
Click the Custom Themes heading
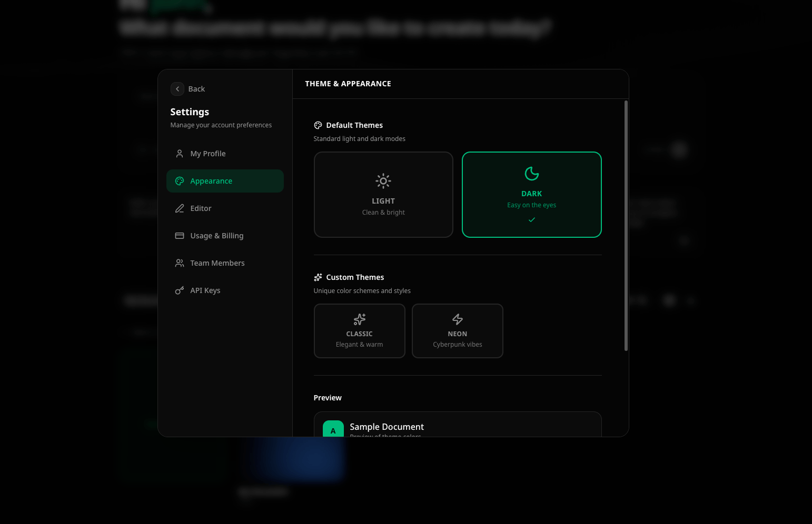pos(355,277)
